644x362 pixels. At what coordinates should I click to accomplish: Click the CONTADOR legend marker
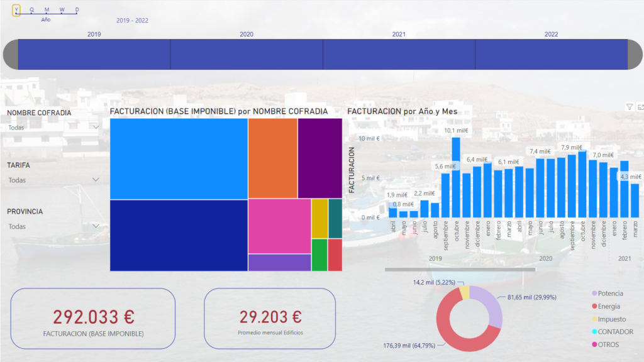pyautogui.click(x=594, y=332)
